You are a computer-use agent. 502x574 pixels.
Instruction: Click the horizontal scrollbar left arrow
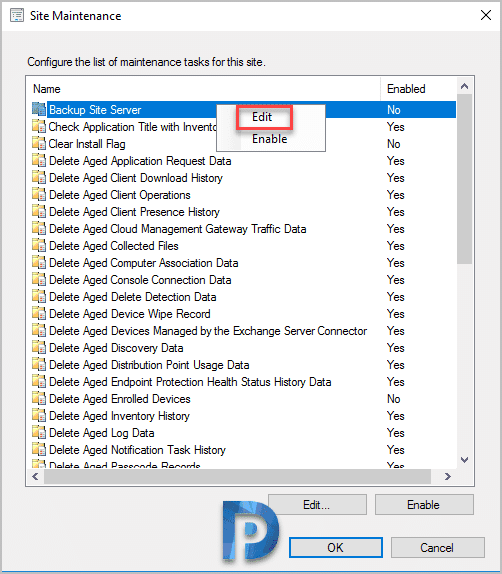[36, 476]
